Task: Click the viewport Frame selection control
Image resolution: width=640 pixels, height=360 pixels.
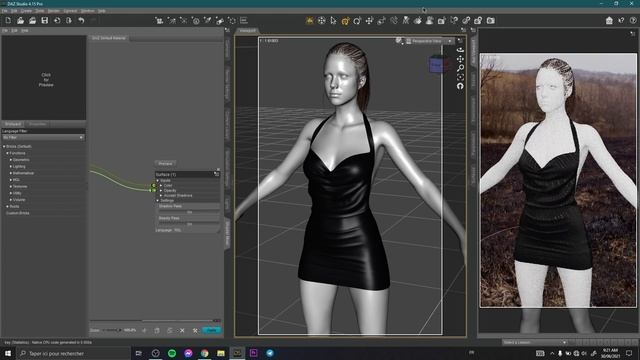Action: [460, 77]
